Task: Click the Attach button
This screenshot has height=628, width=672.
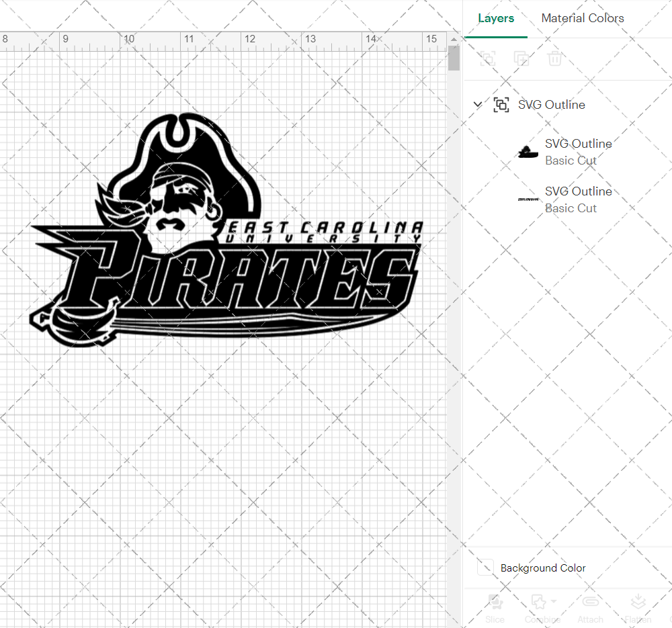Action: (x=590, y=609)
